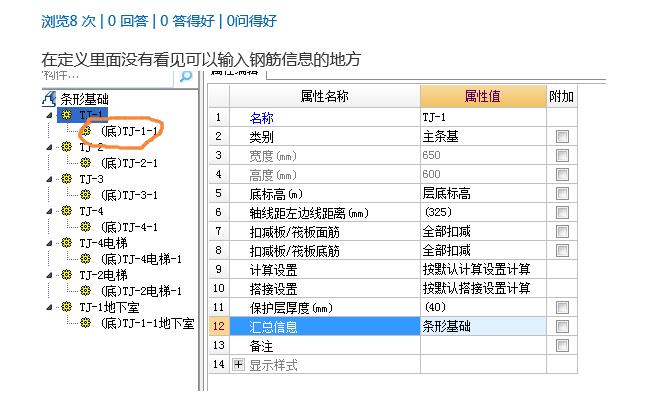Image resolution: width=662 pixels, height=398 pixels.
Task: Collapse the TJ-4电梯 tree node arrow
Action: [x=49, y=243]
